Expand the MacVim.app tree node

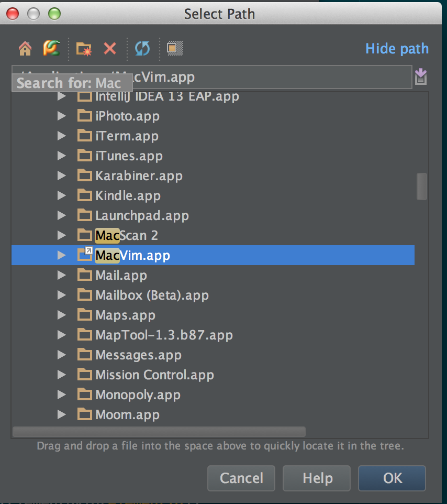click(61, 255)
